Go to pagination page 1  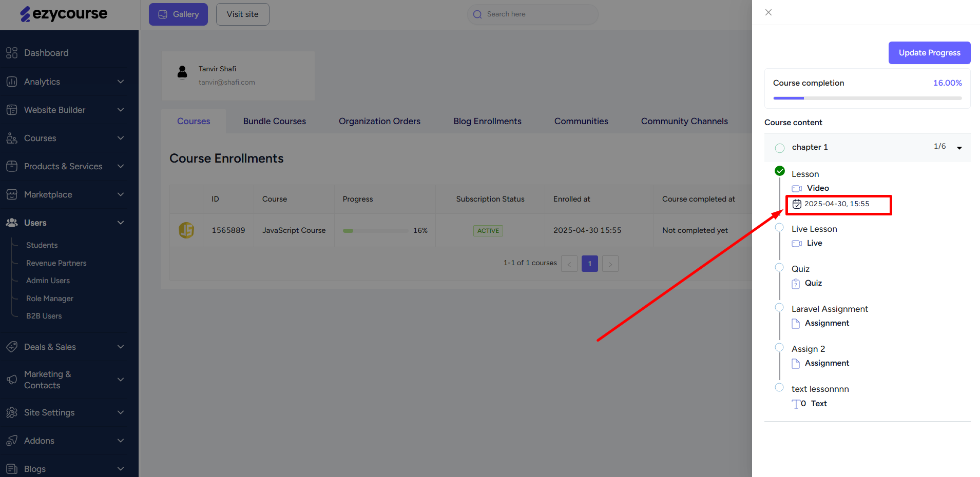590,264
